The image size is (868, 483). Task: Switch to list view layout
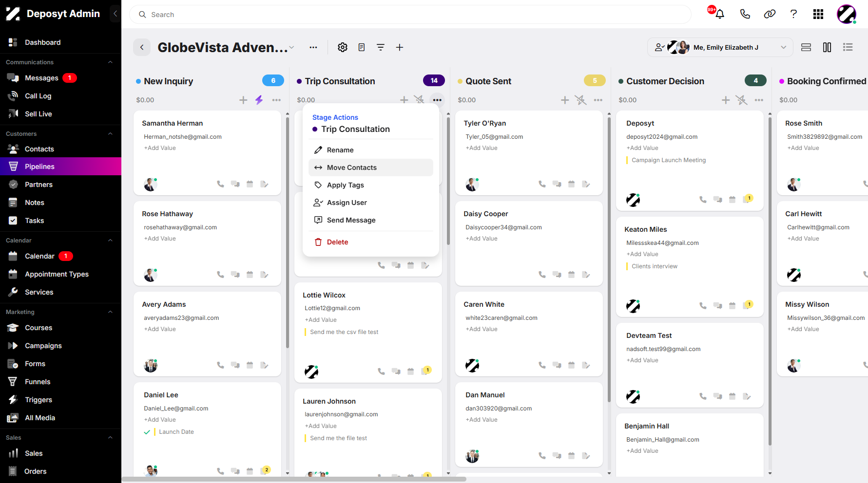[848, 47]
